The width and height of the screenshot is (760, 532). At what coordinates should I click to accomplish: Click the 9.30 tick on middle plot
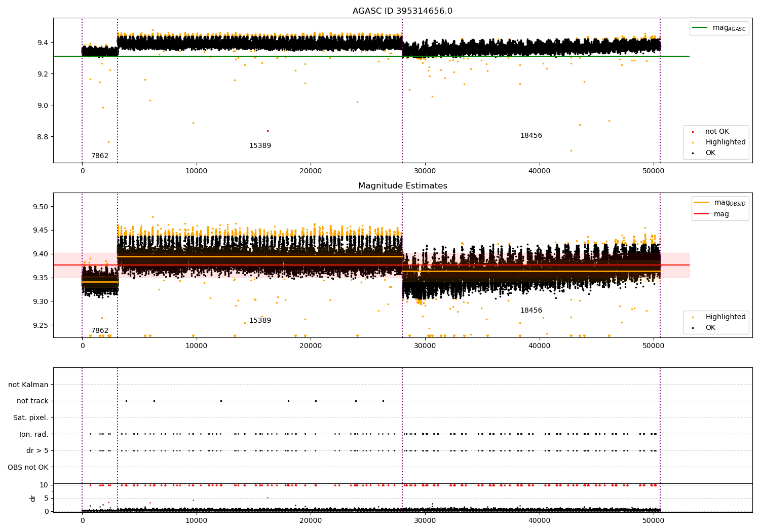coord(41,302)
